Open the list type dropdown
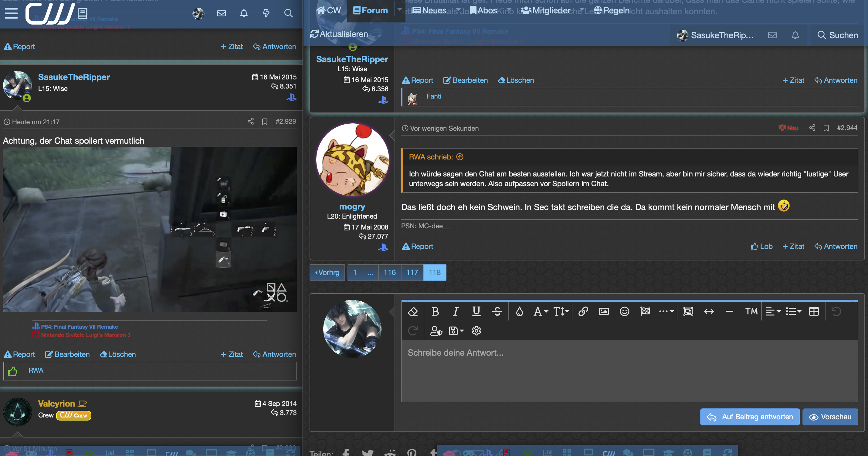 (x=793, y=311)
